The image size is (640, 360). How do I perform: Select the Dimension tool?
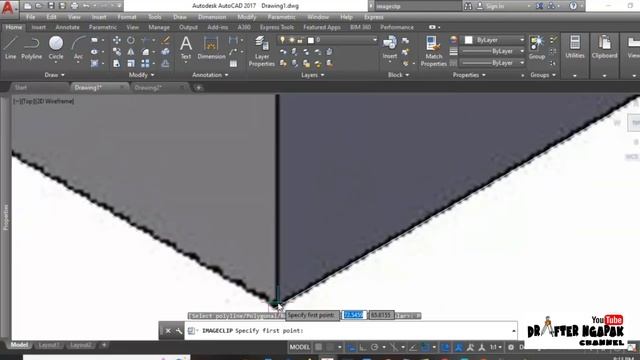[211, 48]
